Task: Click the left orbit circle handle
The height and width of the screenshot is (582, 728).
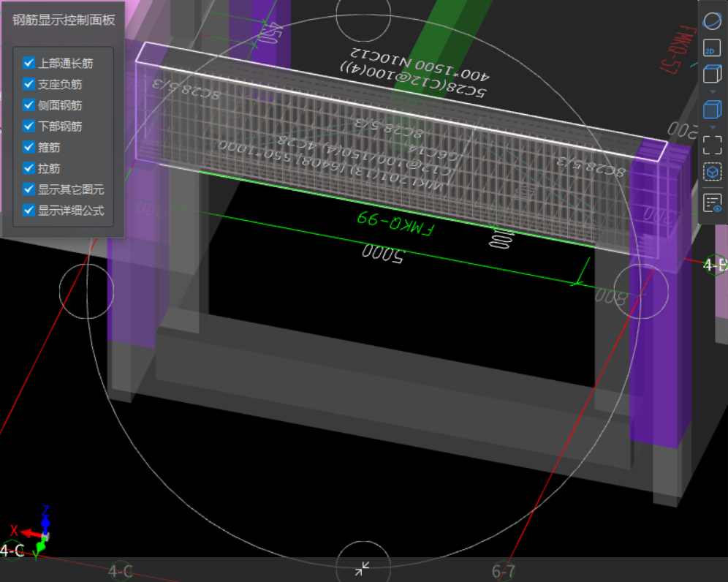Action: 87,291
